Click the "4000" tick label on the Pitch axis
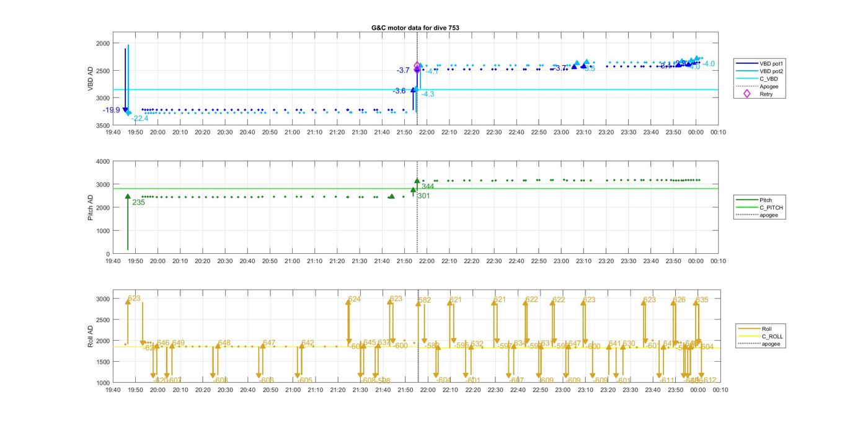Viewport: 868px width, 430px height. click(x=102, y=161)
